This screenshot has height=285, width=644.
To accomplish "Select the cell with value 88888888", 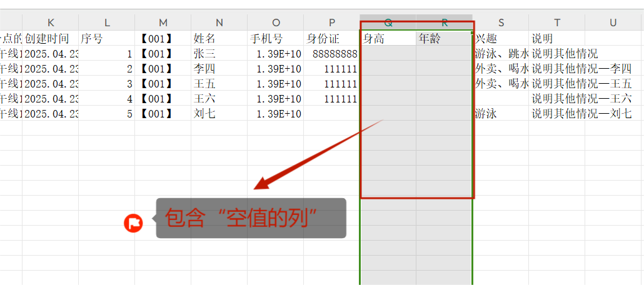I will [x=332, y=54].
